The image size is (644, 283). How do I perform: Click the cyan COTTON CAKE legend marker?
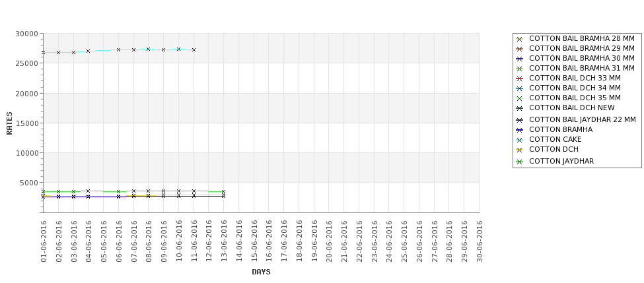(520, 140)
